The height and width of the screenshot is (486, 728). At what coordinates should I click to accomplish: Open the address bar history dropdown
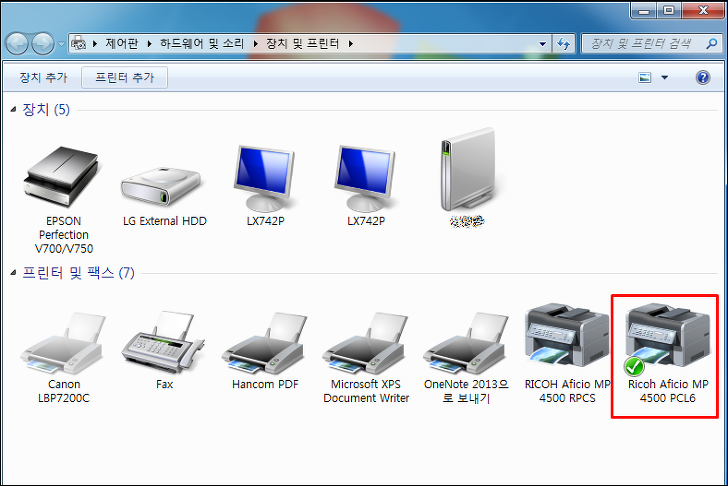tap(542, 44)
